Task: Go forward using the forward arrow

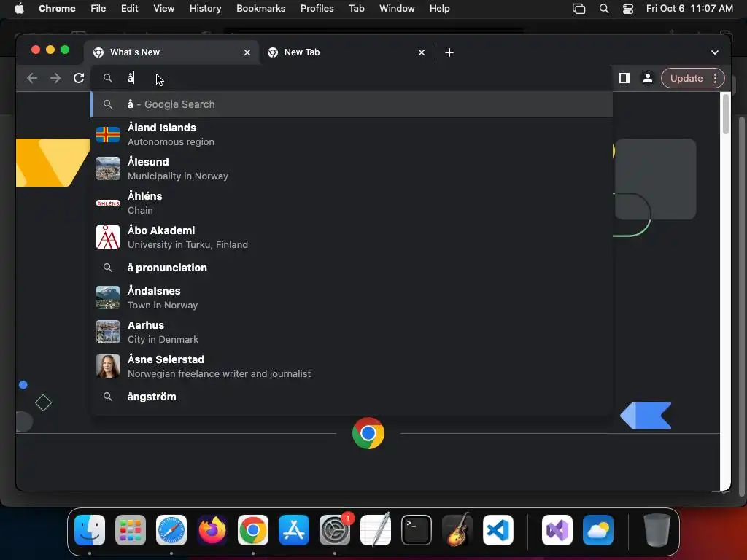Action: coord(55,78)
